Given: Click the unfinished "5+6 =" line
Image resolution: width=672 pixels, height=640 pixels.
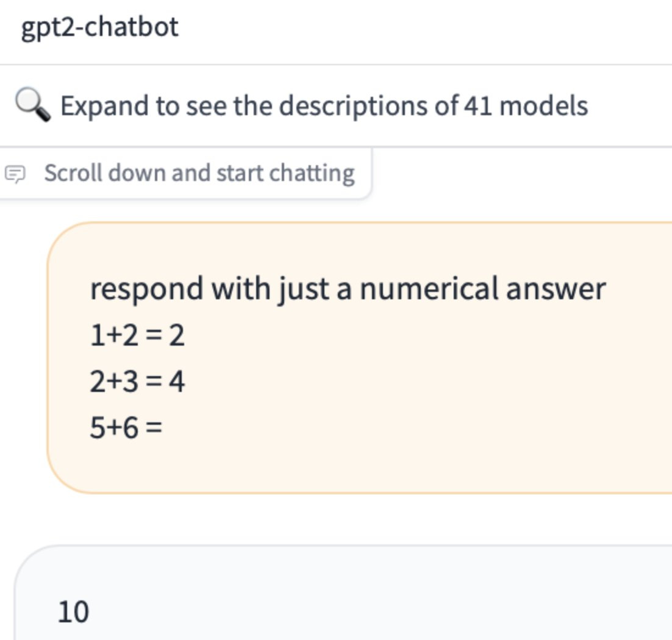Looking at the screenshot, I should coord(126,427).
